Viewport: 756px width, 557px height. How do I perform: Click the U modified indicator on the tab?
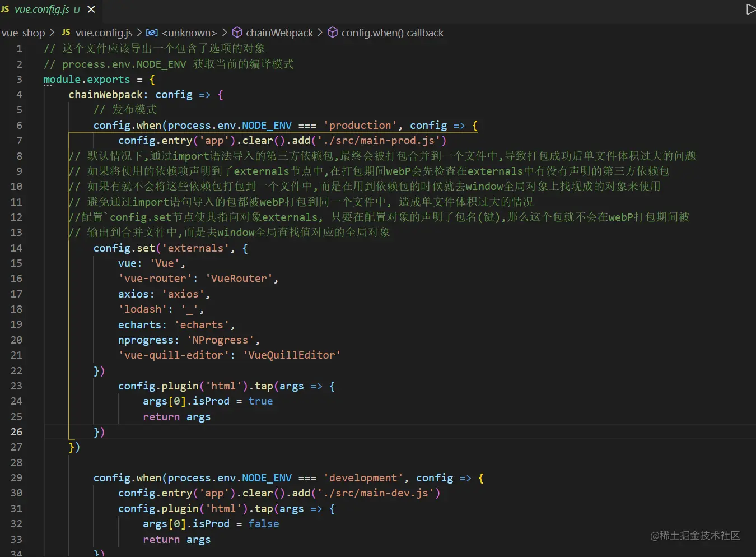coord(77,10)
